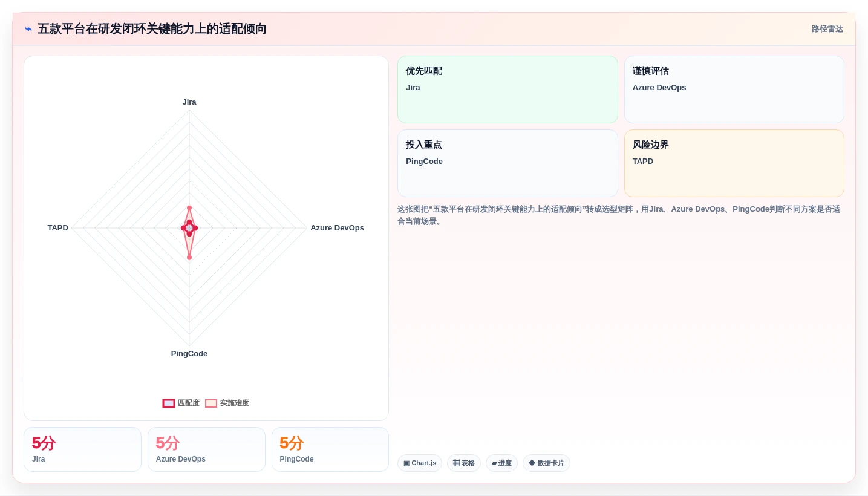This screenshot has height=496, width=868.
Task: Click the 表格 tag chip
Action: [x=464, y=463]
